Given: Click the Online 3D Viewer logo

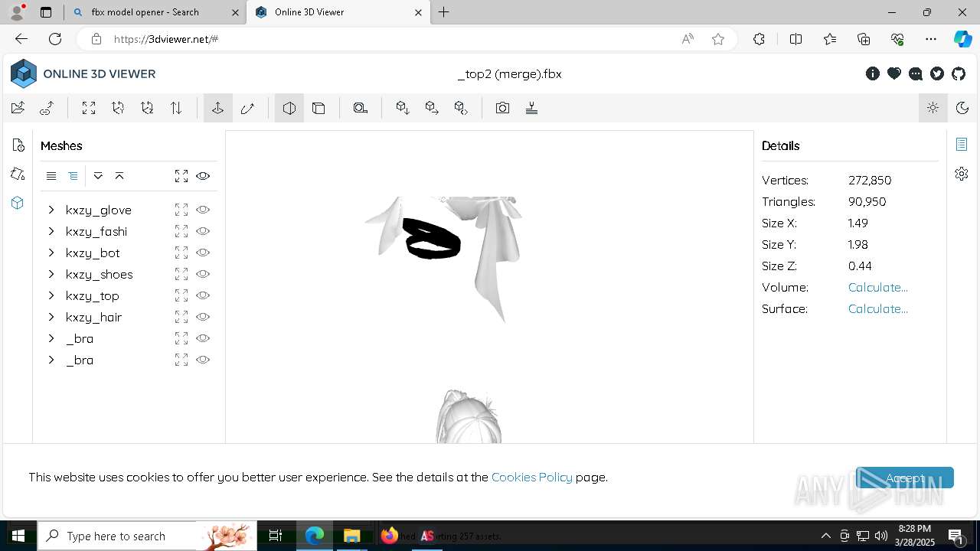Looking at the screenshot, I should 83,73.
